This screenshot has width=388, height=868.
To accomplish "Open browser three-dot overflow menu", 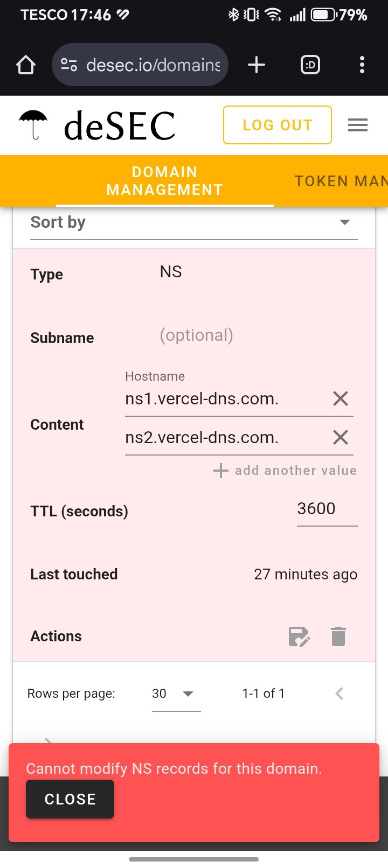I will pyautogui.click(x=362, y=65).
